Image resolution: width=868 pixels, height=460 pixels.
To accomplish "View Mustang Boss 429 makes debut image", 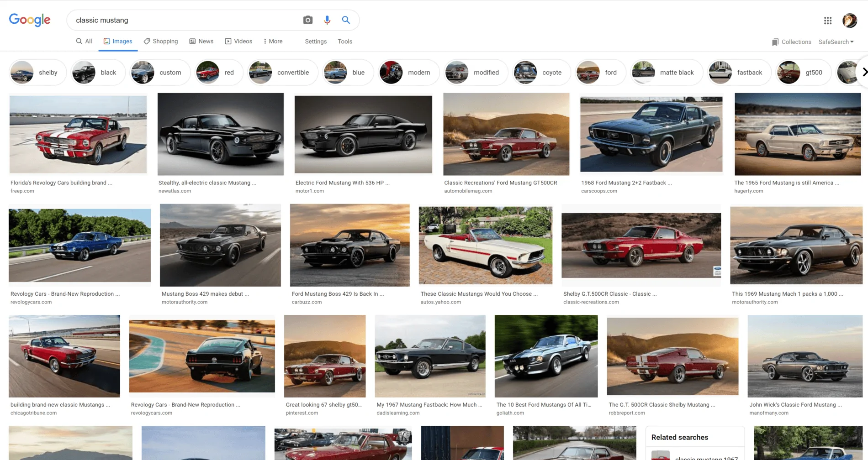I will point(220,245).
